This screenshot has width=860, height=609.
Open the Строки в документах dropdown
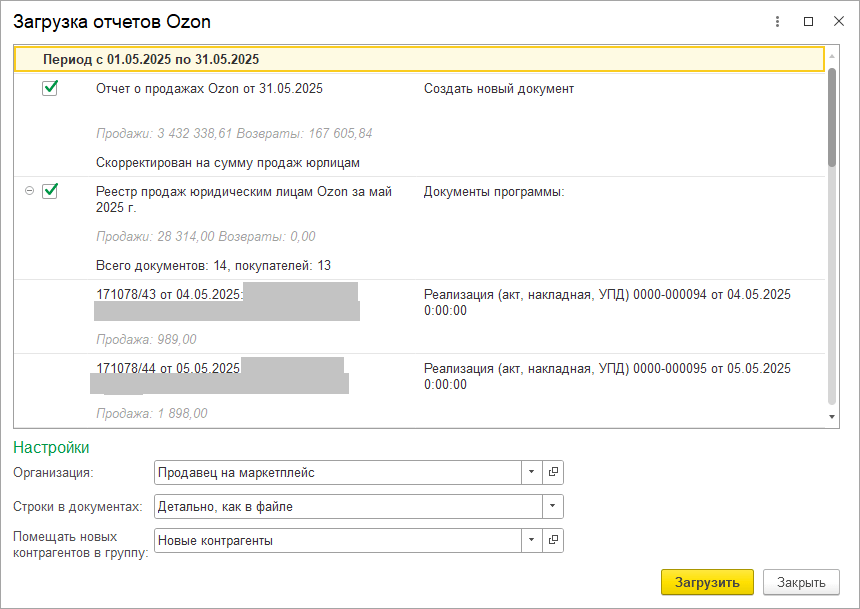pyautogui.click(x=552, y=507)
